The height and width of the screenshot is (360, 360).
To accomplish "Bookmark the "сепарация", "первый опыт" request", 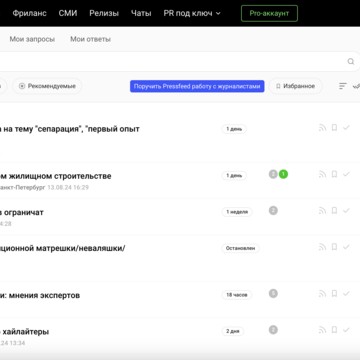I will click(x=334, y=128).
